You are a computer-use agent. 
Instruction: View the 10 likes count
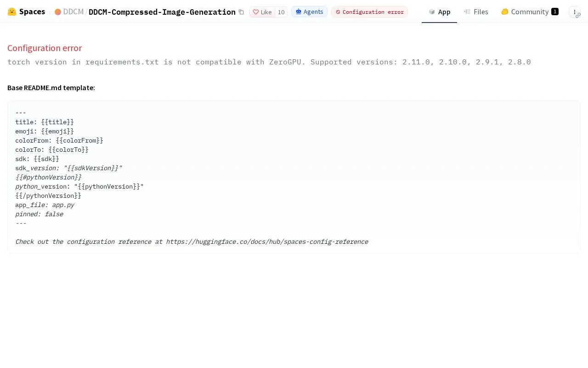(281, 12)
